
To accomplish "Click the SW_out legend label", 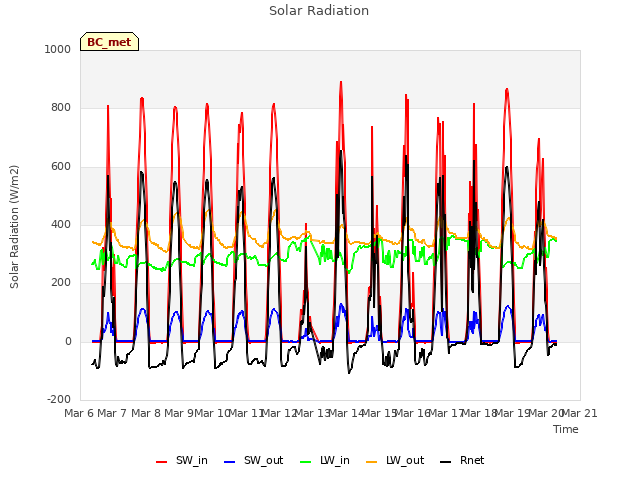I will pyautogui.click(x=263, y=460).
